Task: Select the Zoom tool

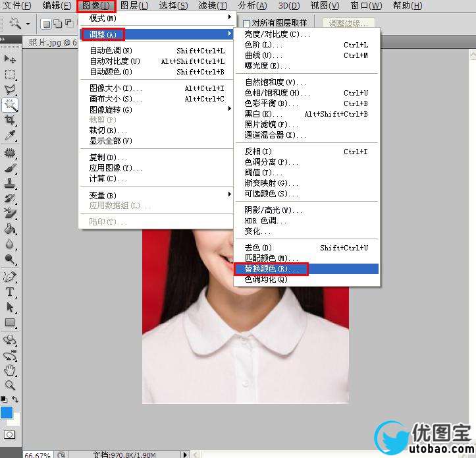Action: point(10,386)
